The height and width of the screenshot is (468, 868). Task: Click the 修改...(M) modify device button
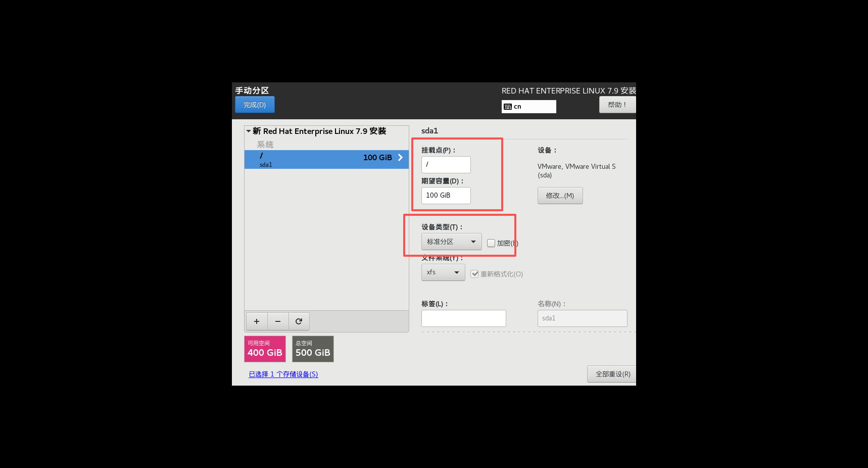(560, 196)
